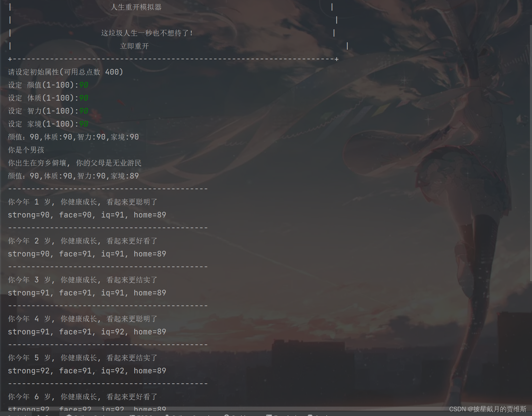The height and width of the screenshot is (416, 532).
Task: Click the line 这垃圾人生一秒也不想待了!
Action: 147,33
